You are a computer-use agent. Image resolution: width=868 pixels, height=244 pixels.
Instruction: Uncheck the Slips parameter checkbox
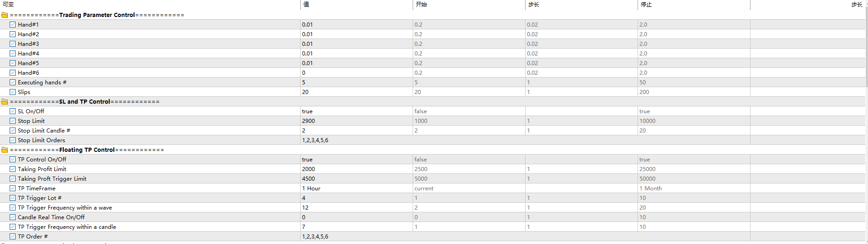pos(13,92)
